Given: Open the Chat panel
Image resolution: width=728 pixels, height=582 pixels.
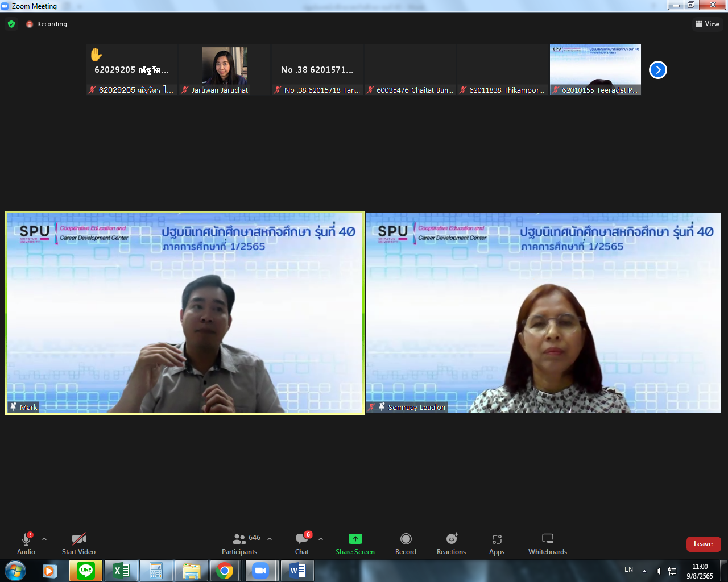Looking at the screenshot, I should click(x=302, y=543).
